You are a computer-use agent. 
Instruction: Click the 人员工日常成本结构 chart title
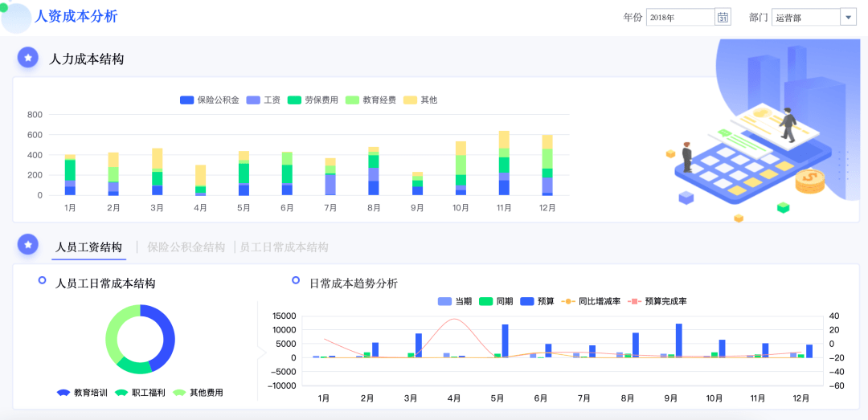[105, 283]
